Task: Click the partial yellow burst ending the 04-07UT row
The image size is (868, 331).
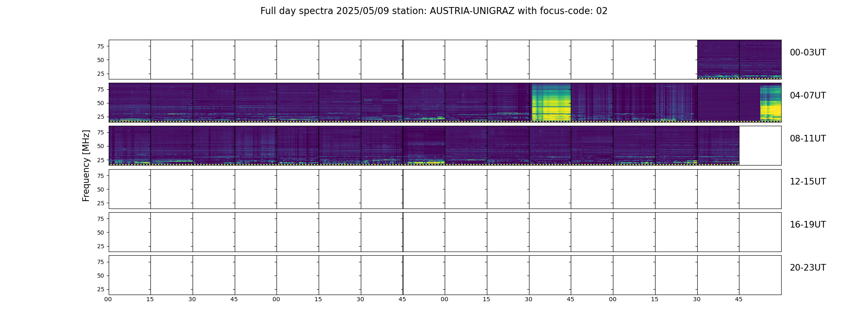Action: pos(770,103)
